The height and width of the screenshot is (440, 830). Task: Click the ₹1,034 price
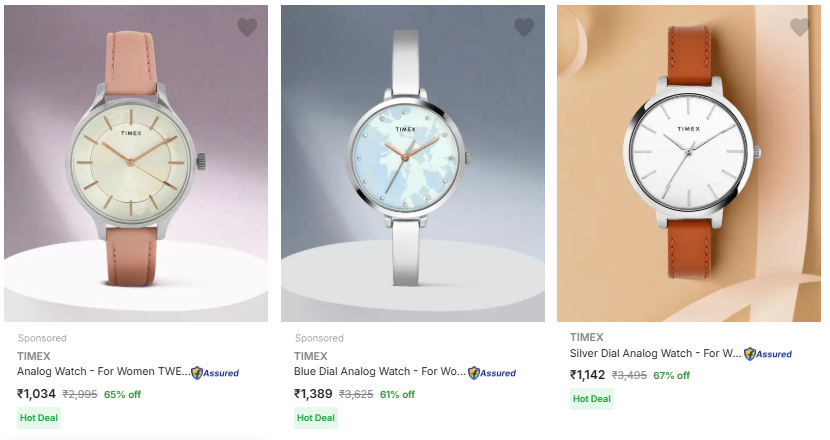click(36, 394)
